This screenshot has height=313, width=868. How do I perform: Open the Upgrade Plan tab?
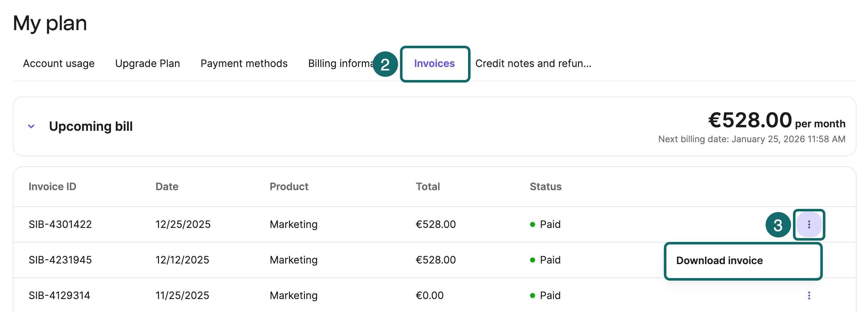tap(147, 63)
